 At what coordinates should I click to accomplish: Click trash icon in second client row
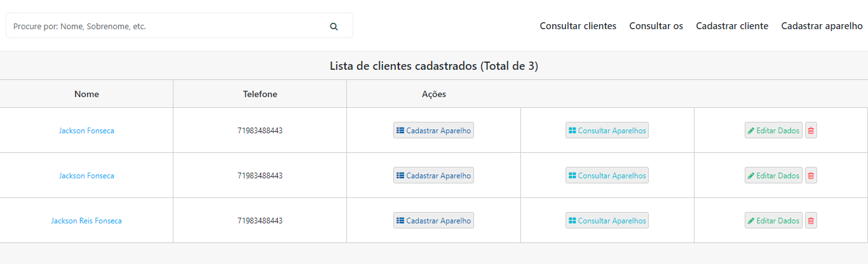coord(811,176)
